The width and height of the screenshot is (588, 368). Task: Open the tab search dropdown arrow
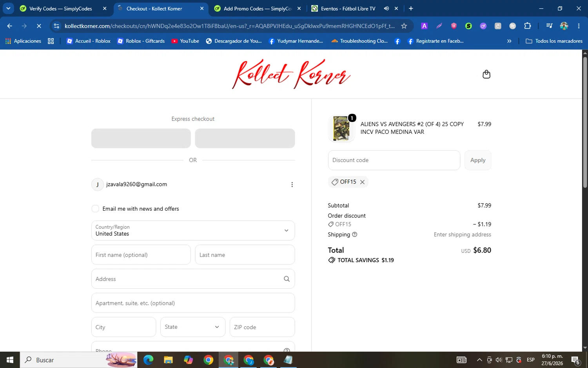tap(8, 8)
